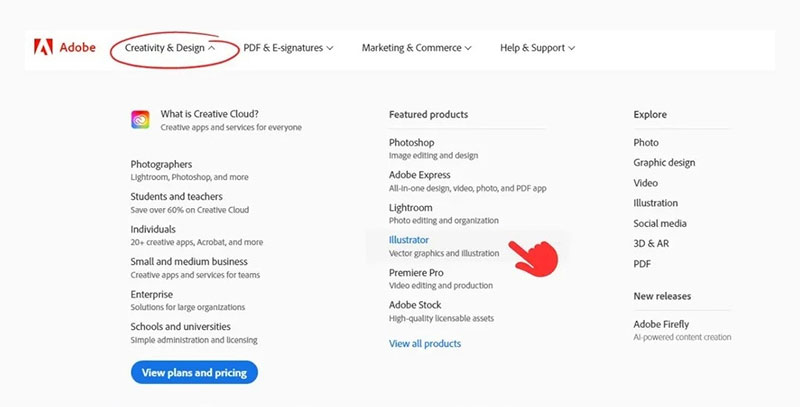Select the Lightroom product entry
Screen dimensions: 800x407
tap(411, 208)
